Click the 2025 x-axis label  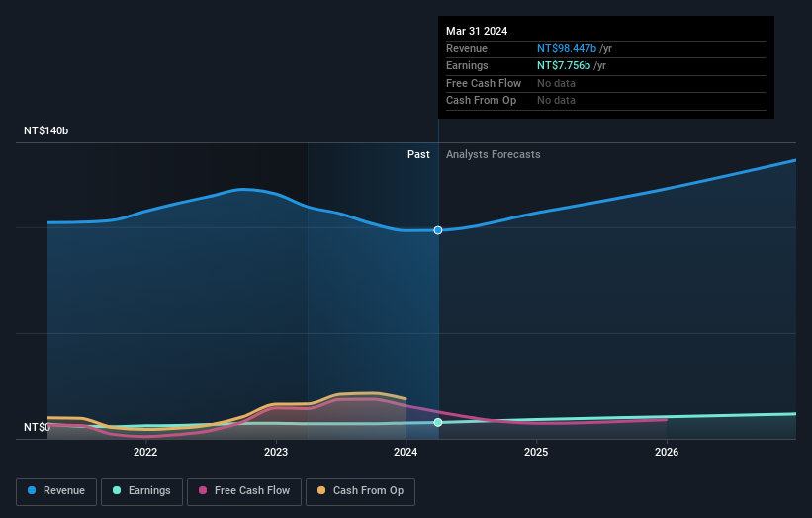click(x=536, y=453)
